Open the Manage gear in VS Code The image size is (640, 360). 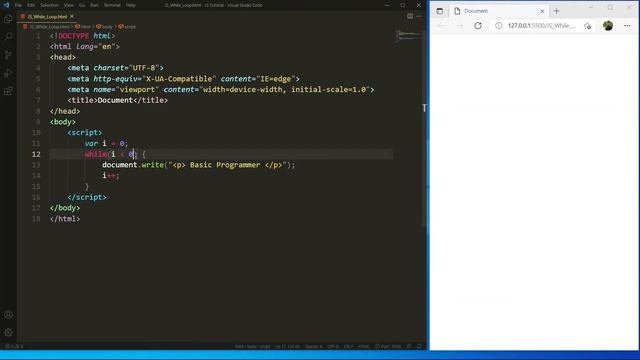pos(8,333)
